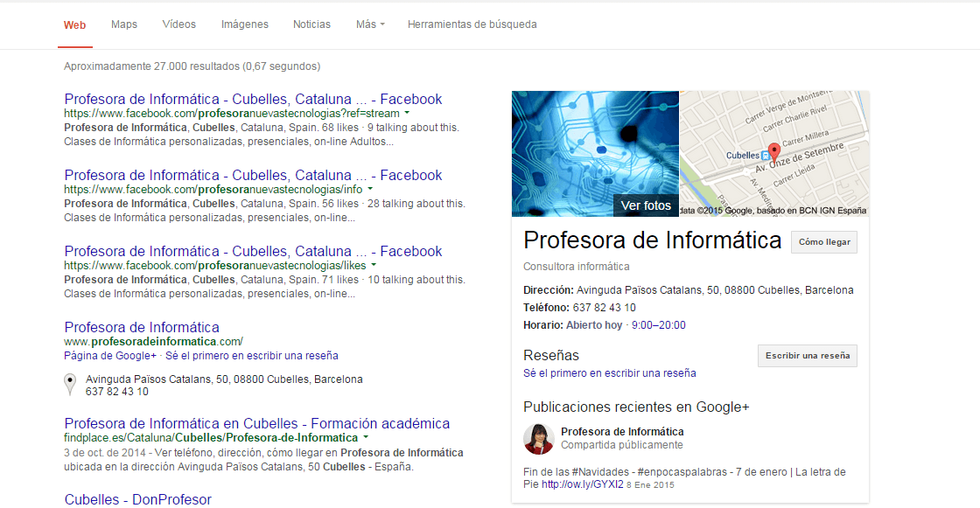Expand dropdown arrow next to profesoranuevastecnologias/info URL
Image resolution: width=980 pixels, height=508 pixels.
tap(370, 189)
